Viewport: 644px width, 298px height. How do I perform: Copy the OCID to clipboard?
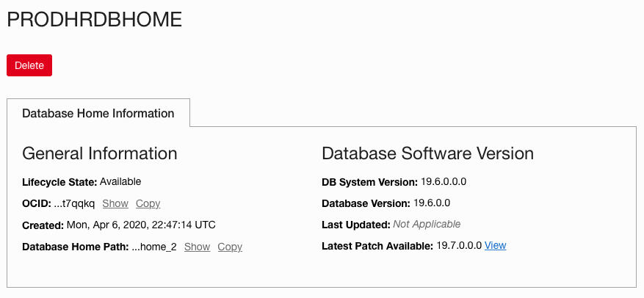(x=148, y=203)
